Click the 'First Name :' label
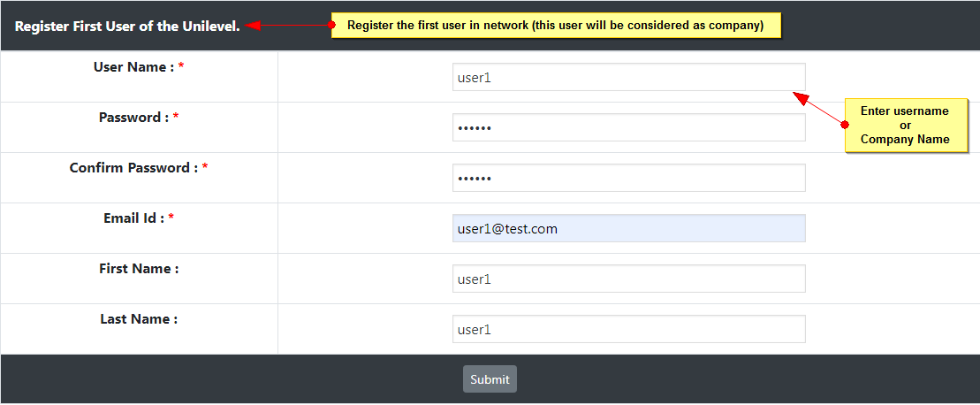This screenshot has width=980, height=405. (x=139, y=269)
